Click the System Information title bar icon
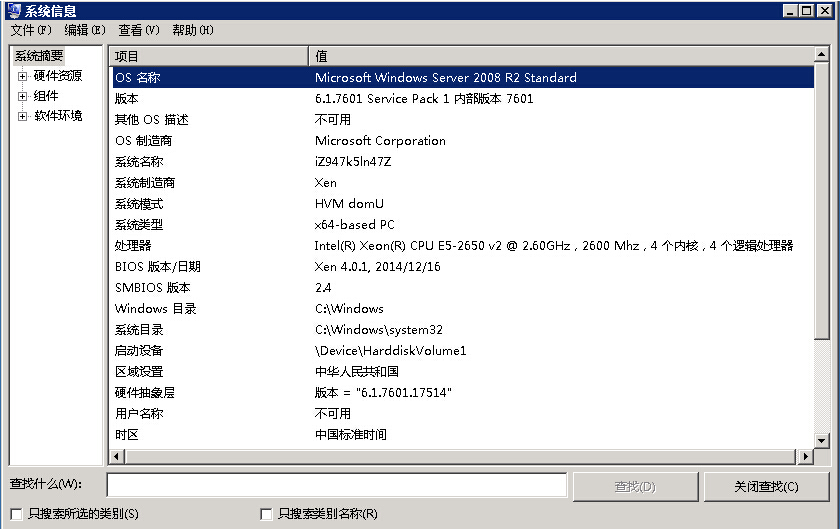The height and width of the screenshot is (530, 840). click(13, 11)
